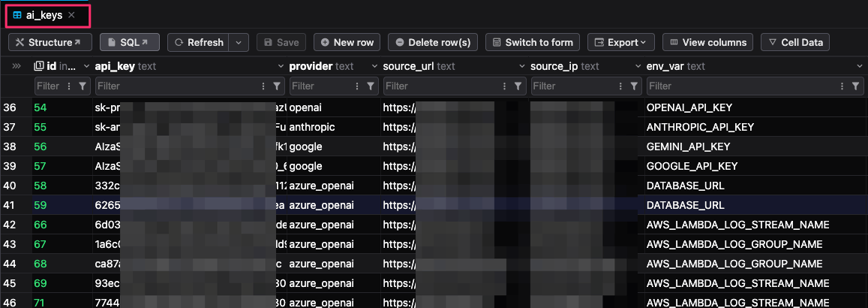868x308 pixels.
Task: Select the id cell with value 54
Action: point(62,107)
